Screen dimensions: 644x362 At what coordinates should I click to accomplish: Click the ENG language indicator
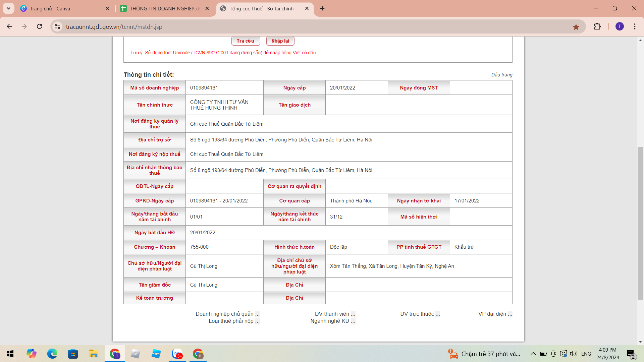coord(586,354)
